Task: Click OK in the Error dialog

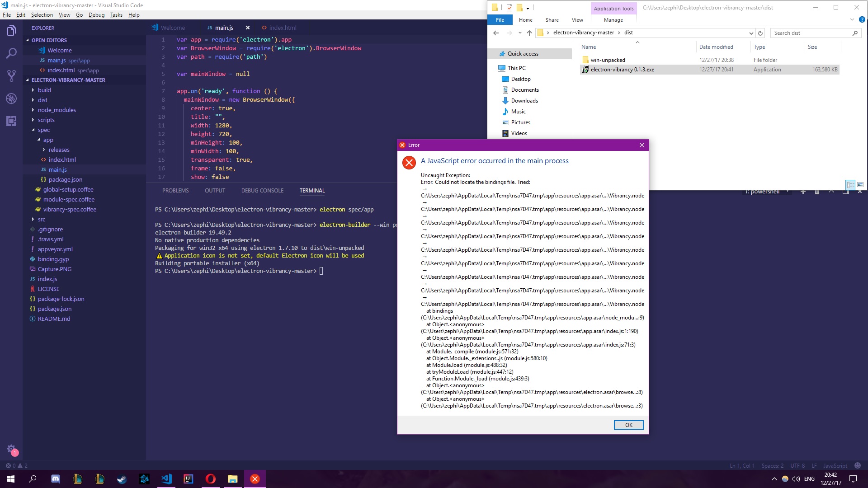Action: (x=628, y=425)
